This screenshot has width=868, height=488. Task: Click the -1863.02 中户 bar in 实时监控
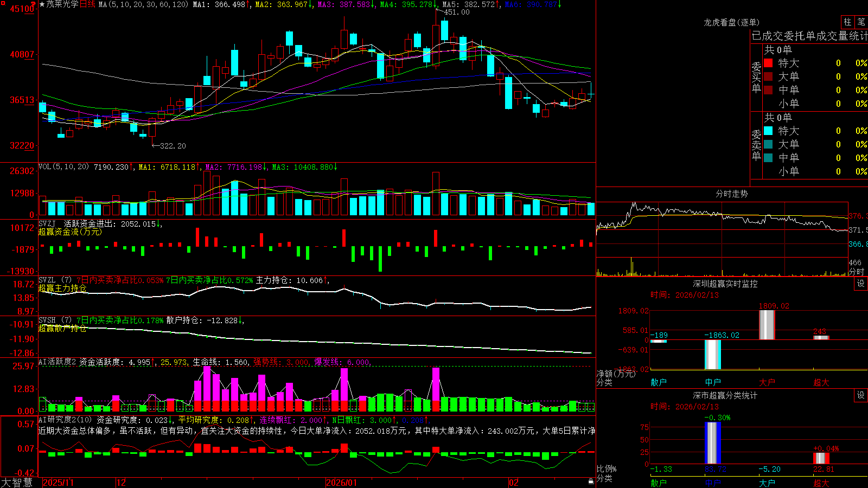click(712, 355)
